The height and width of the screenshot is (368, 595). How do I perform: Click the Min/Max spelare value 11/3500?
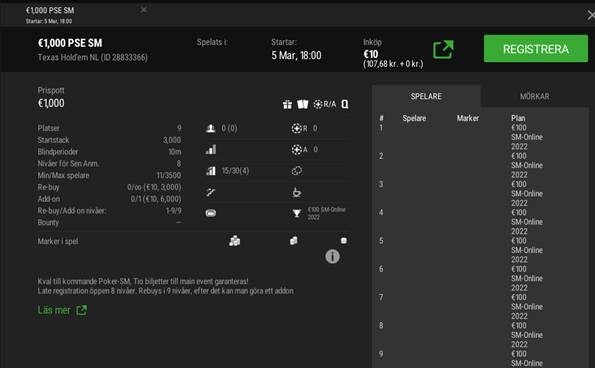click(x=169, y=175)
